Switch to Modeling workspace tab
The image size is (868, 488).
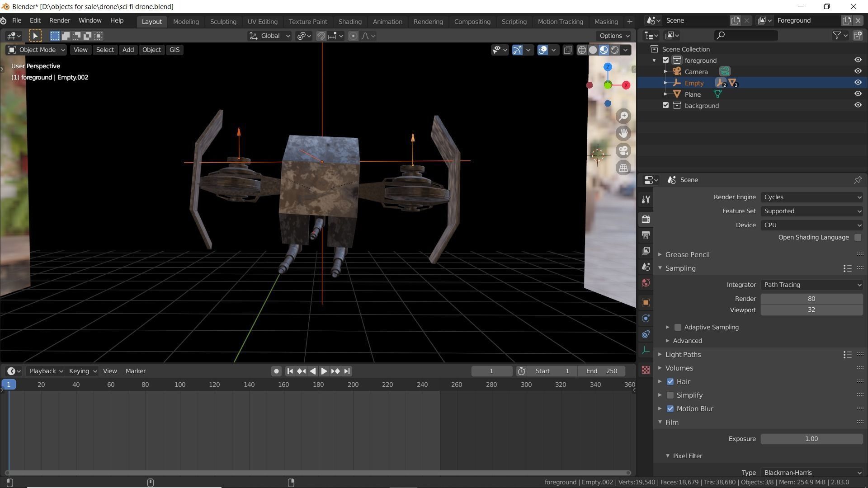click(186, 22)
